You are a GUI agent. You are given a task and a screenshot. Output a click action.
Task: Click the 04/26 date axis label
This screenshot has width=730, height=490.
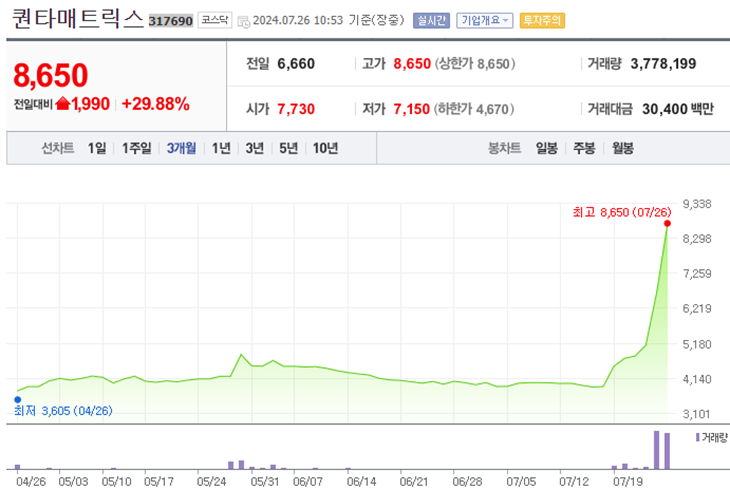coord(31,481)
